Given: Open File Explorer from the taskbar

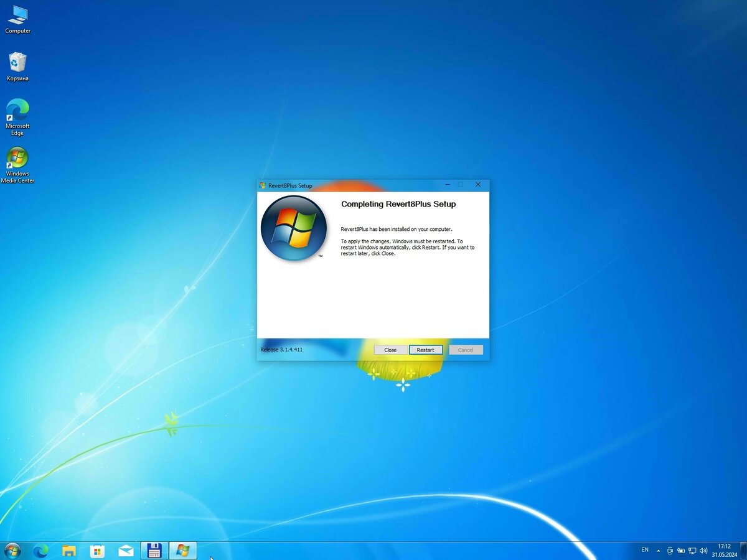Looking at the screenshot, I should pyautogui.click(x=69, y=551).
